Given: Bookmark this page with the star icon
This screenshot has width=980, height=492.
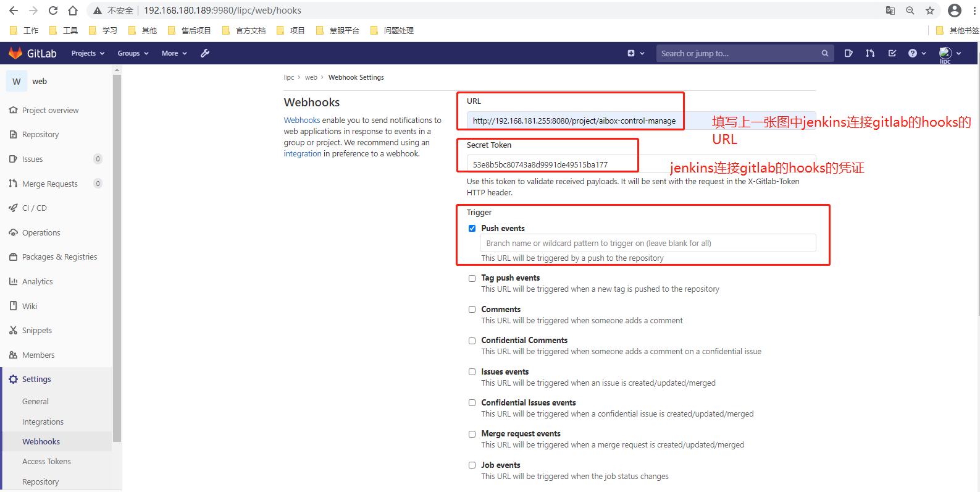Looking at the screenshot, I should 930,11.
